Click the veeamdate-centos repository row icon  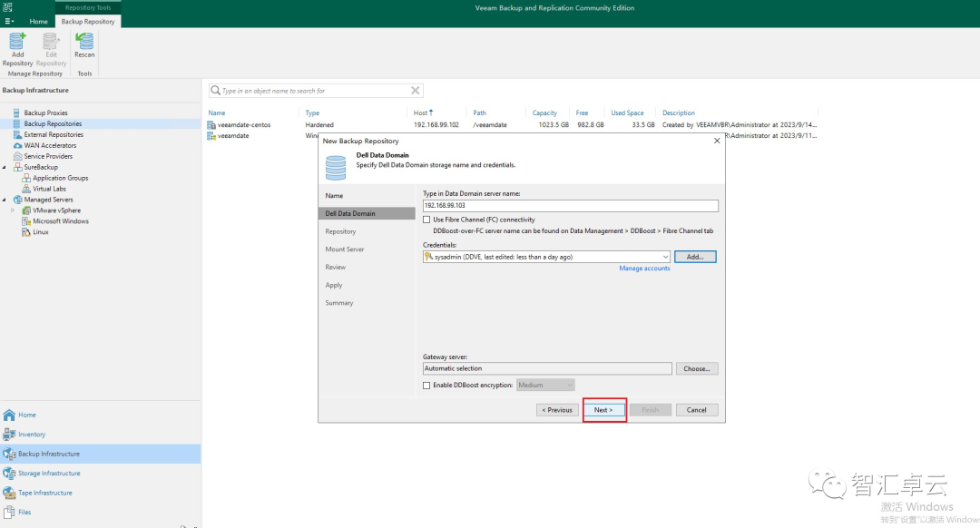211,125
